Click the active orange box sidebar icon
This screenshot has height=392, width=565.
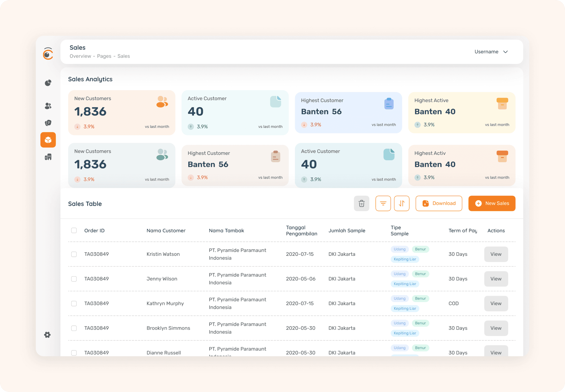(48, 140)
